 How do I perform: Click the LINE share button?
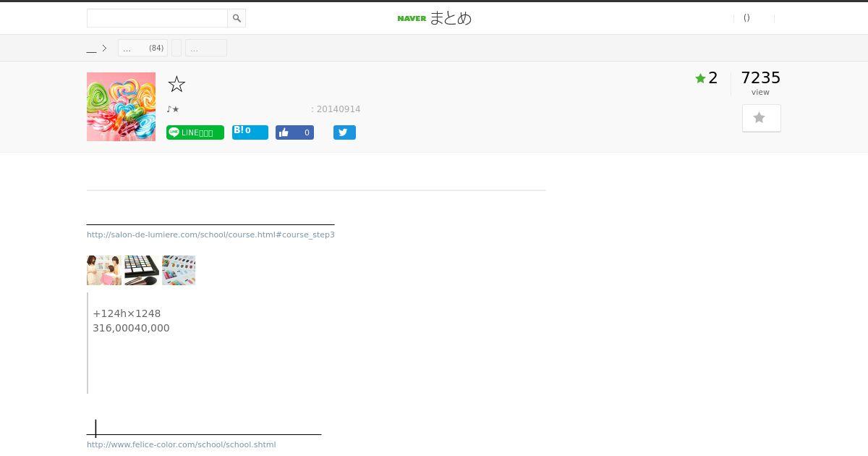click(x=195, y=132)
